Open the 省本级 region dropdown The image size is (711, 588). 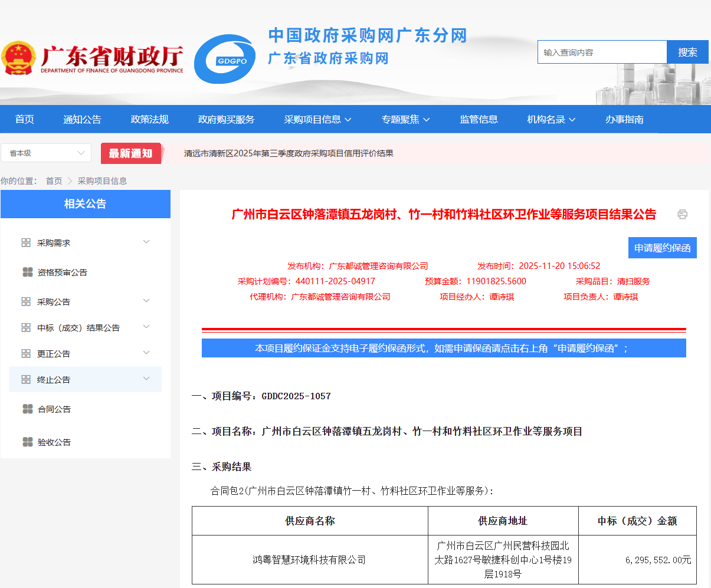pyautogui.click(x=46, y=153)
